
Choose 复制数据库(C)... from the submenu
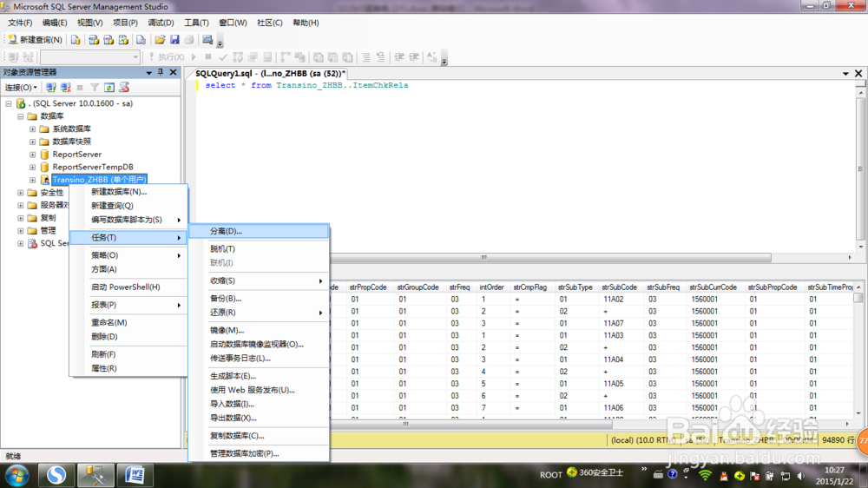[259, 435]
